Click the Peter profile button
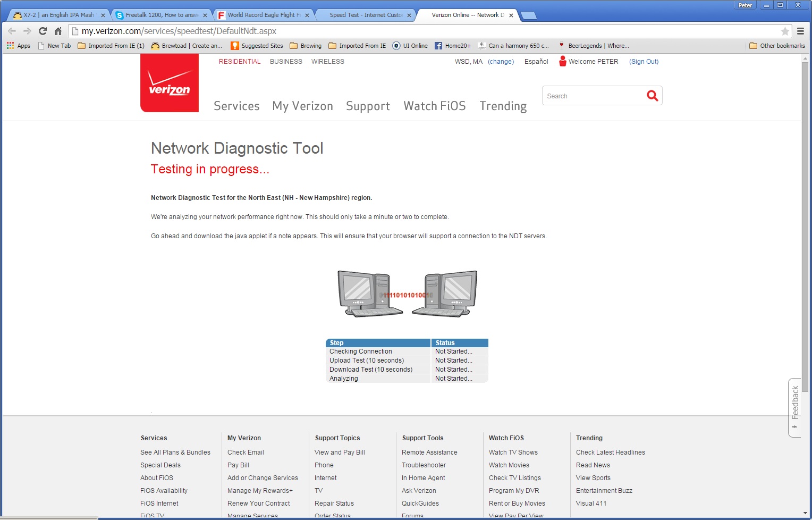The width and height of the screenshot is (812, 520). (745, 5)
